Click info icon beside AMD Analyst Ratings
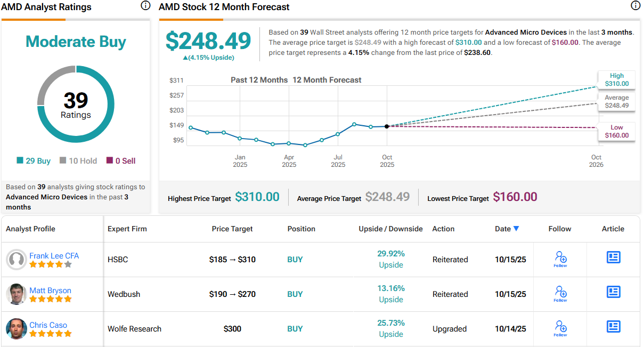The height and width of the screenshot is (347, 644). pyautogui.click(x=145, y=6)
